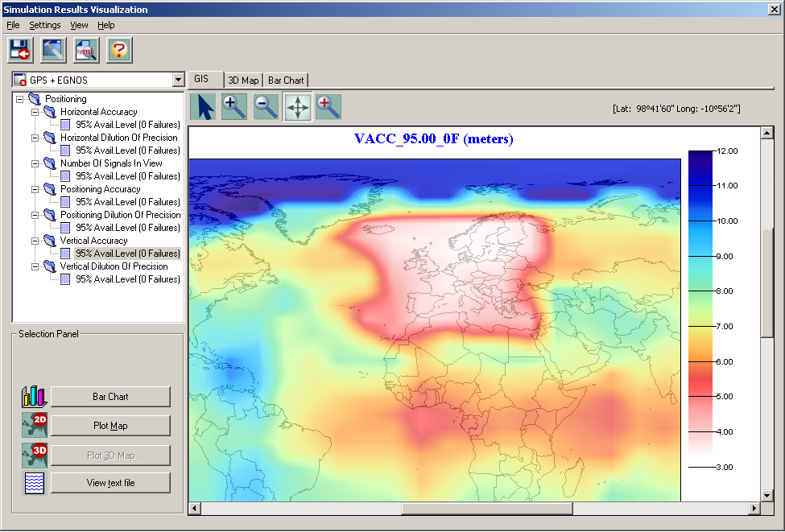Click the red-plus magnifier zoom tool
This screenshot has height=532, width=785.
tap(328, 106)
